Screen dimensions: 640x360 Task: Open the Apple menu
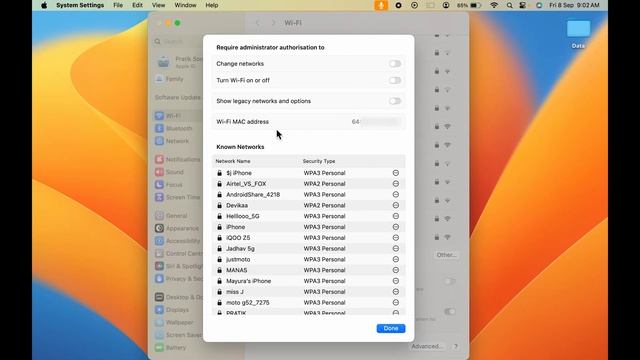point(44,5)
